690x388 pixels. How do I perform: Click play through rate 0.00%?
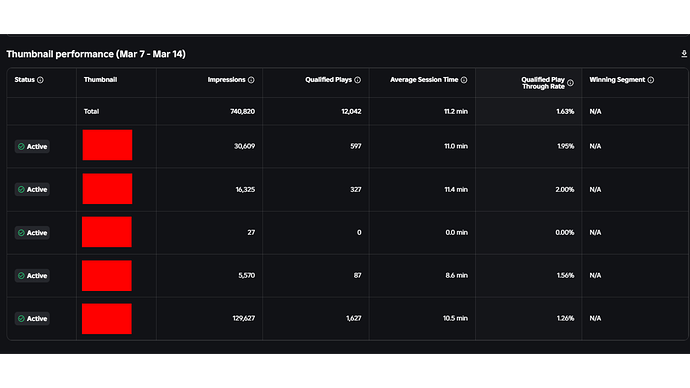point(565,232)
